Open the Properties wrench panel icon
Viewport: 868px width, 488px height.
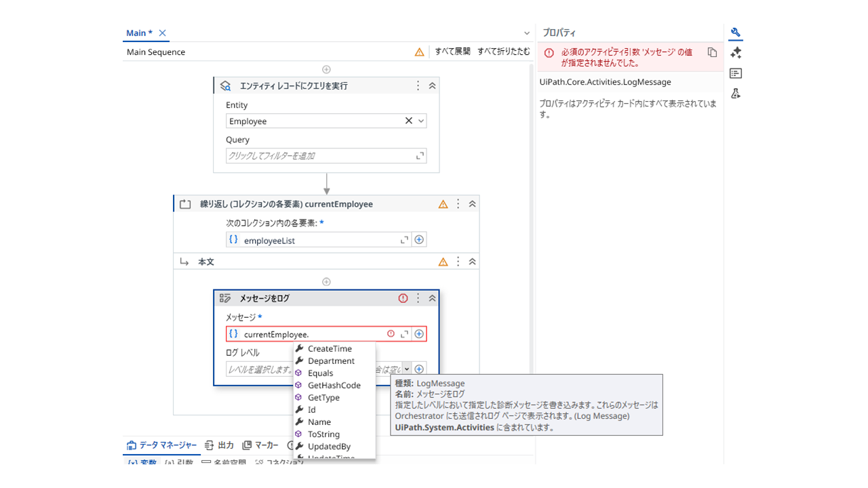[736, 33]
